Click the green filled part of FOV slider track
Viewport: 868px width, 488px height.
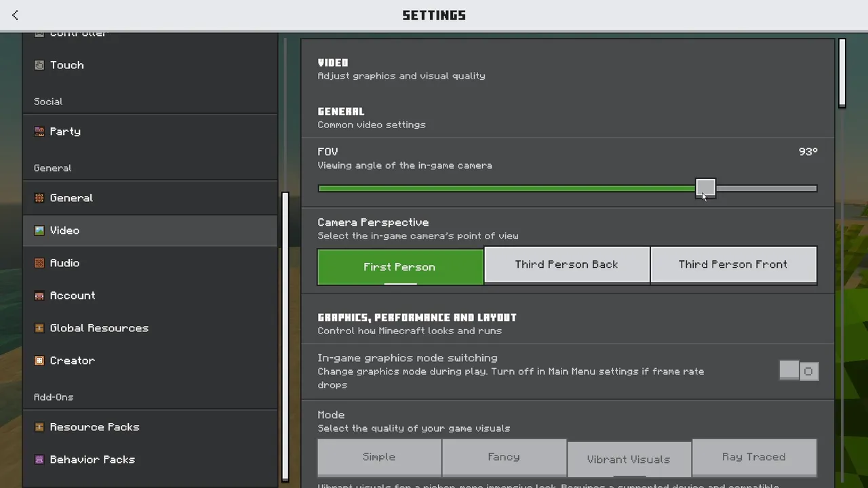pyautogui.click(x=507, y=188)
